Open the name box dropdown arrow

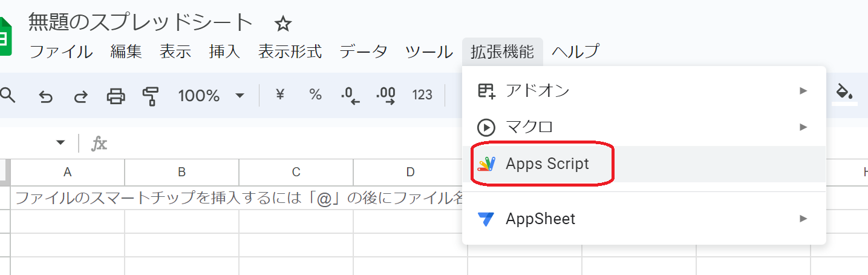[60, 144]
